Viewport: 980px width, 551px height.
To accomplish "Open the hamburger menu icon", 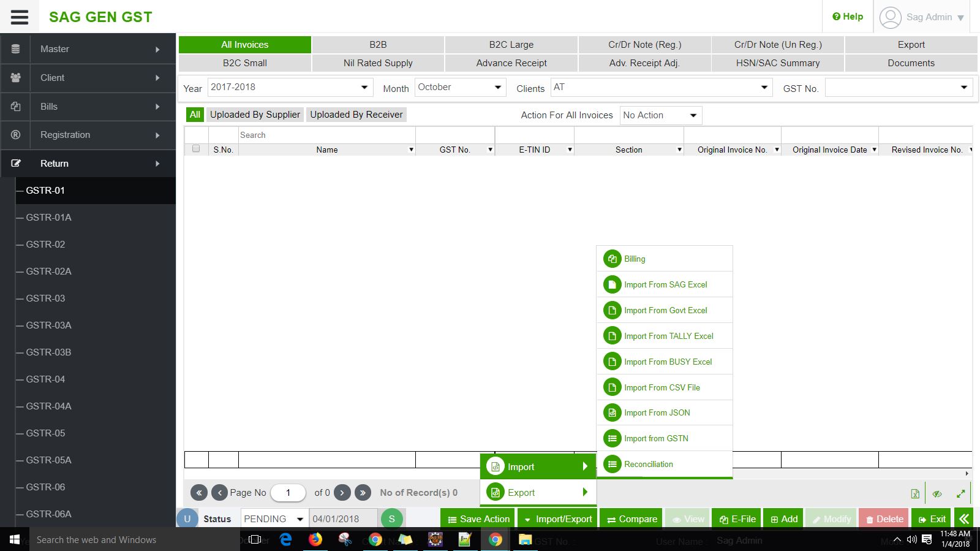I will tap(20, 17).
